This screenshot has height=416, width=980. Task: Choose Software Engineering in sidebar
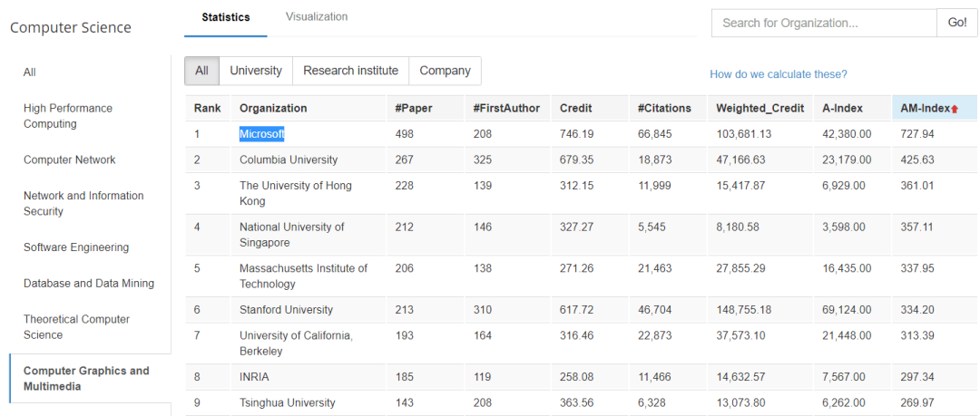pyautogui.click(x=76, y=247)
